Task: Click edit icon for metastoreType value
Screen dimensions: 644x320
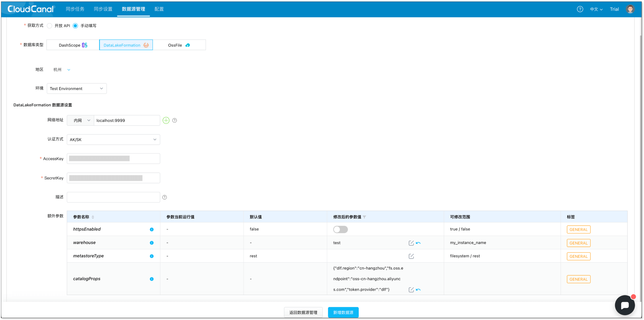Action: click(411, 256)
